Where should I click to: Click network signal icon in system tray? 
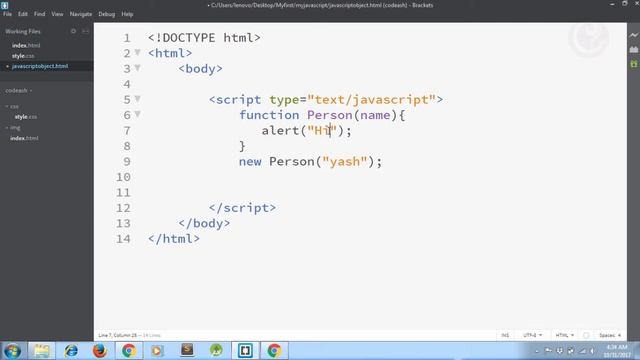point(582,351)
